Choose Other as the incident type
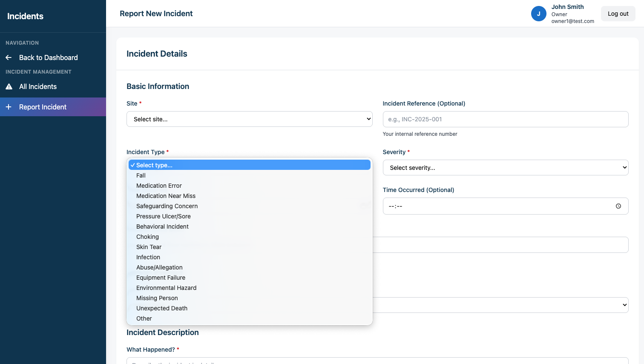The height and width of the screenshot is (364, 644). 144,318
